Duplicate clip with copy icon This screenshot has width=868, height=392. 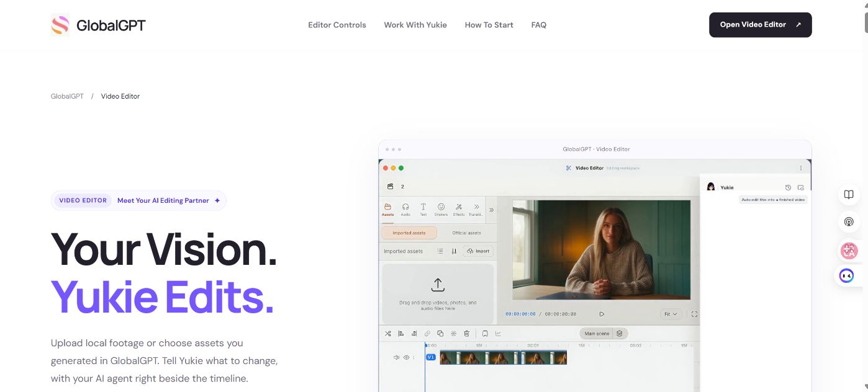[440, 334]
